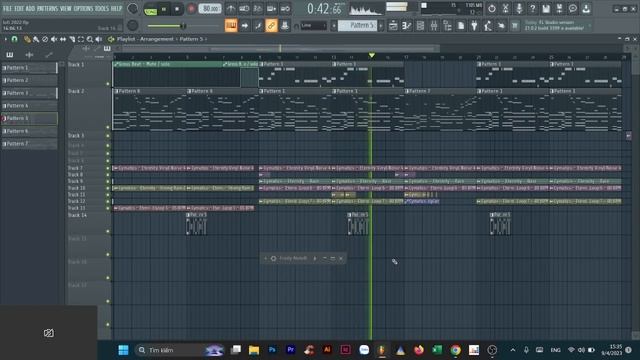Select Pattern 6 in picker panel
The image size is (640, 360).
coord(29,131)
